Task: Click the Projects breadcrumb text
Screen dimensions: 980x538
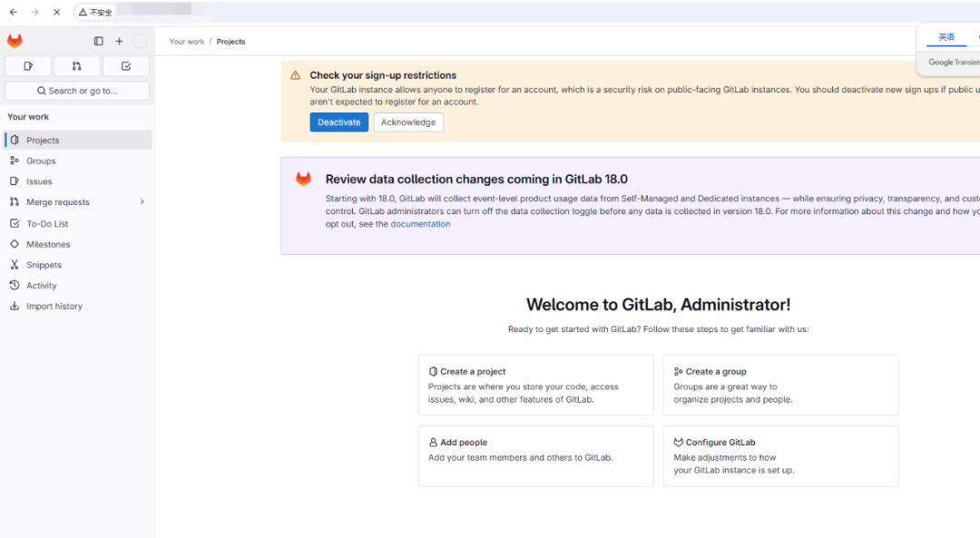Action: pyautogui.click(x=230, y=42)
